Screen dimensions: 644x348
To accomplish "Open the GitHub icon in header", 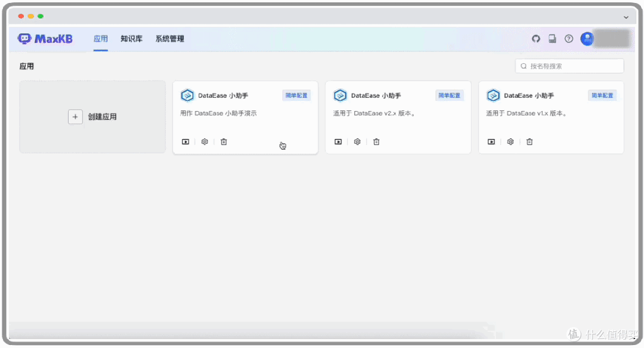I will 535,39.
